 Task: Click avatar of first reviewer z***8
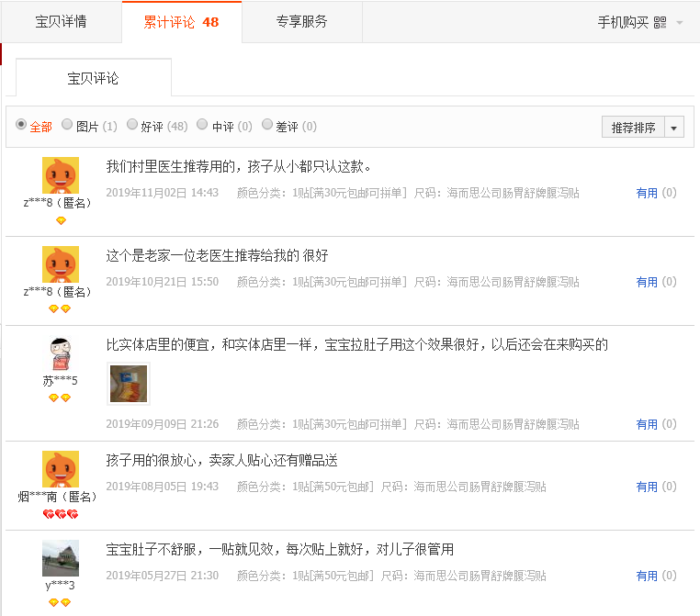click(x=61, y=175)
